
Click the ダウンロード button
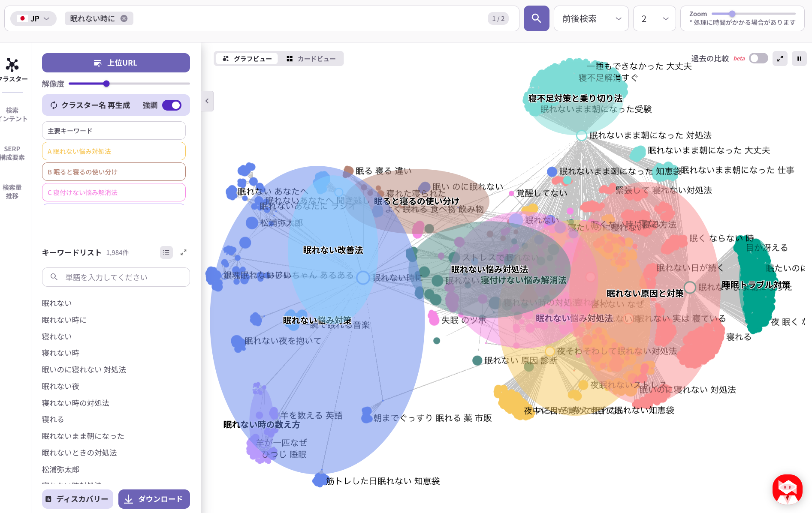tap(154, 499)
